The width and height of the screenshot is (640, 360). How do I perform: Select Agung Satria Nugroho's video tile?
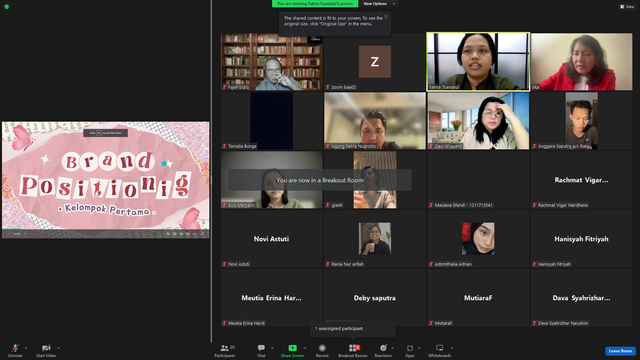click(x=375, y=121)
